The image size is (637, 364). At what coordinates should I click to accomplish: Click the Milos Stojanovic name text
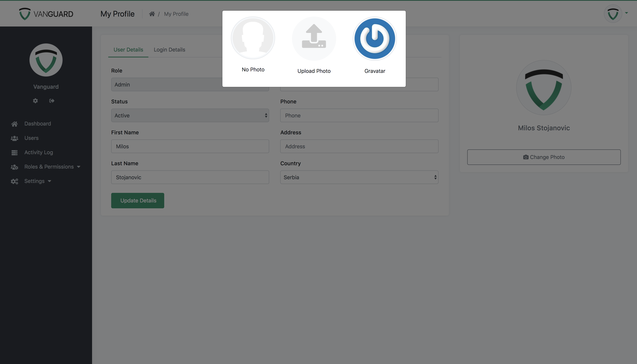(x=544, y=128)
